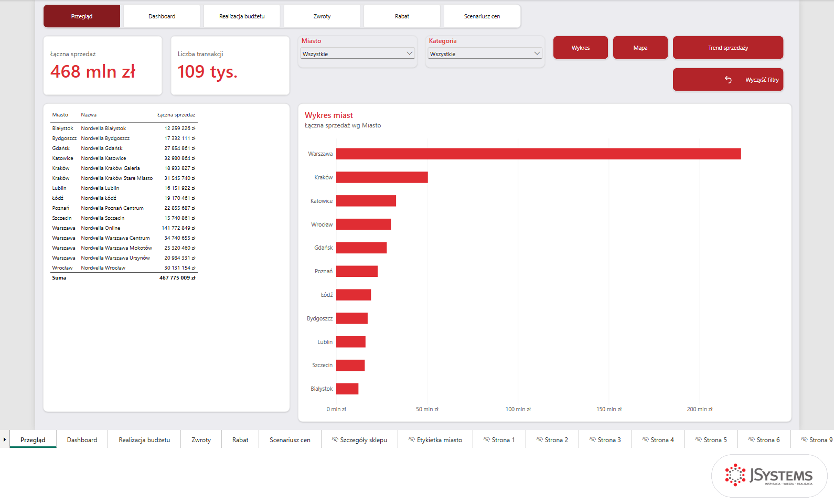Click the 468 mln zł sales card
This screenshot has height=504, width=834.
(x=103, y=66)
